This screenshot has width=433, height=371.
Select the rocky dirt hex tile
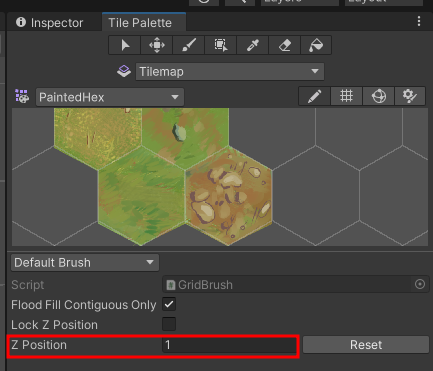click(x=229, y=196)
